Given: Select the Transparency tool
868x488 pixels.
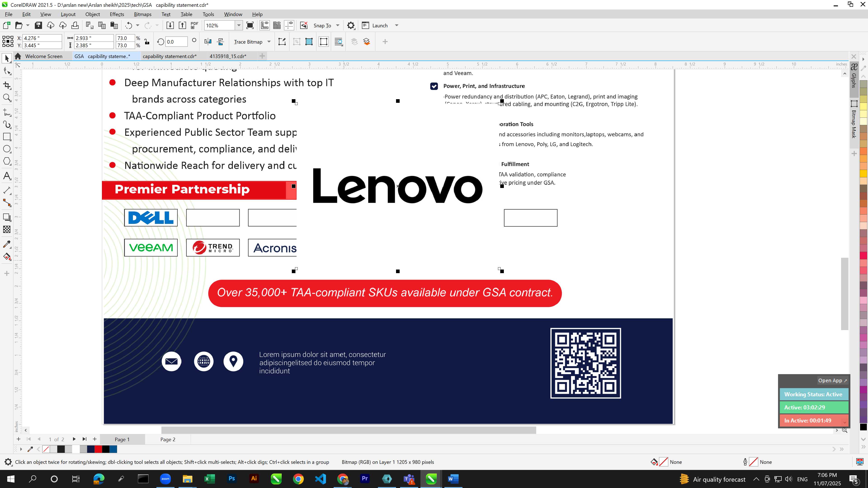Looking at the screenshot, I should 7,230.
